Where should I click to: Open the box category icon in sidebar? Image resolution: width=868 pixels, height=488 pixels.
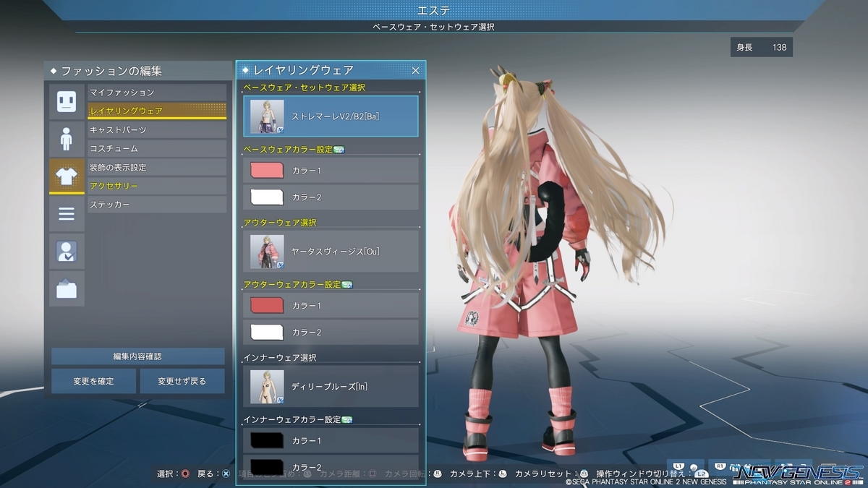[x=67, y=289]
